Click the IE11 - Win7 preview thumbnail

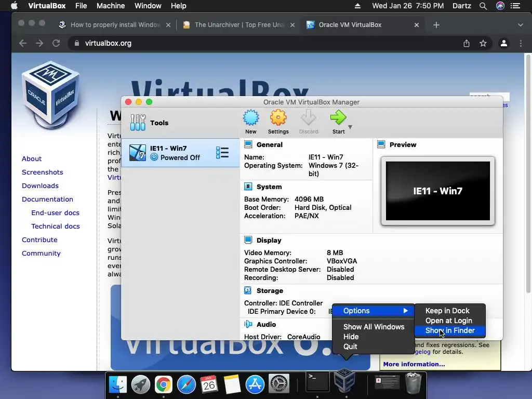(437, 191)
